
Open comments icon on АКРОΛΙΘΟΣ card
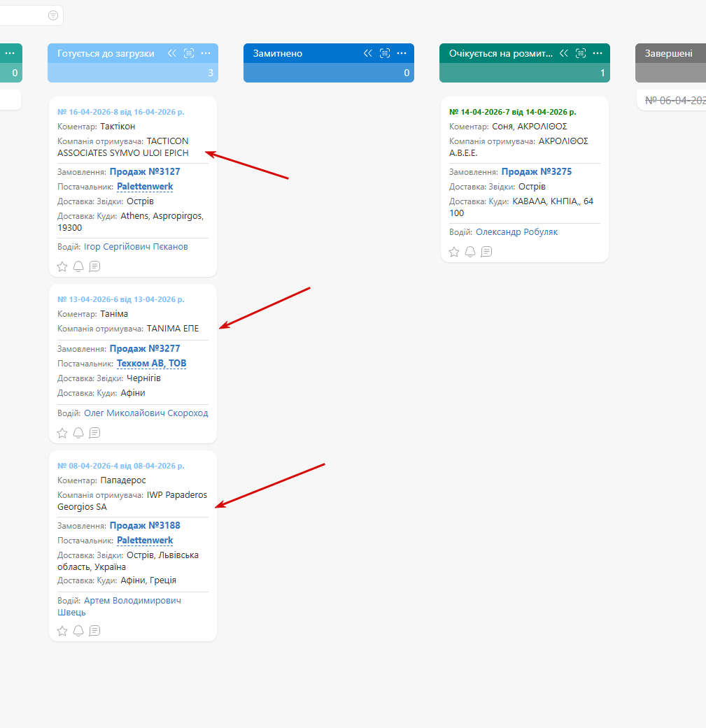487,252
